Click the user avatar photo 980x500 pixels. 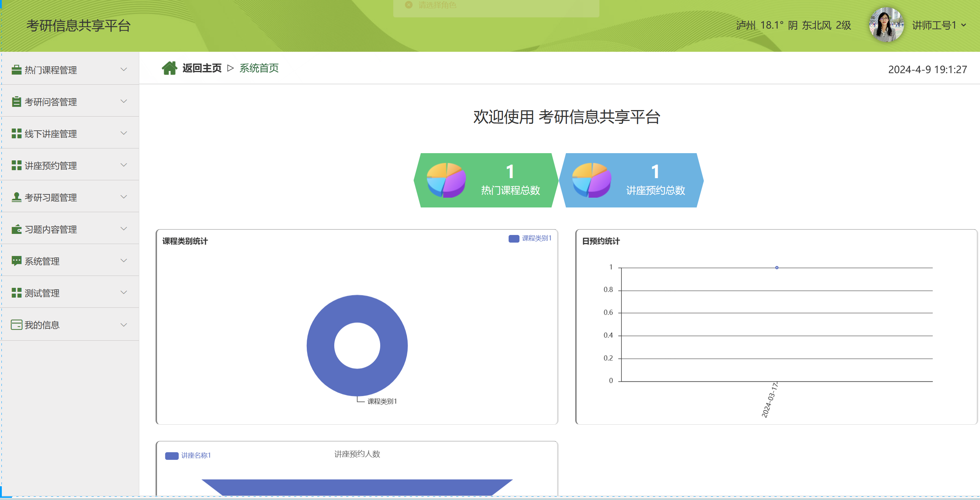(x=886, y=25)
